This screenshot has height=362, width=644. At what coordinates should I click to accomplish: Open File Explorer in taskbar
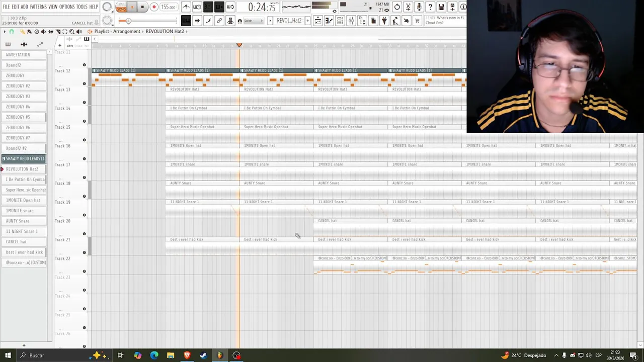171,355
